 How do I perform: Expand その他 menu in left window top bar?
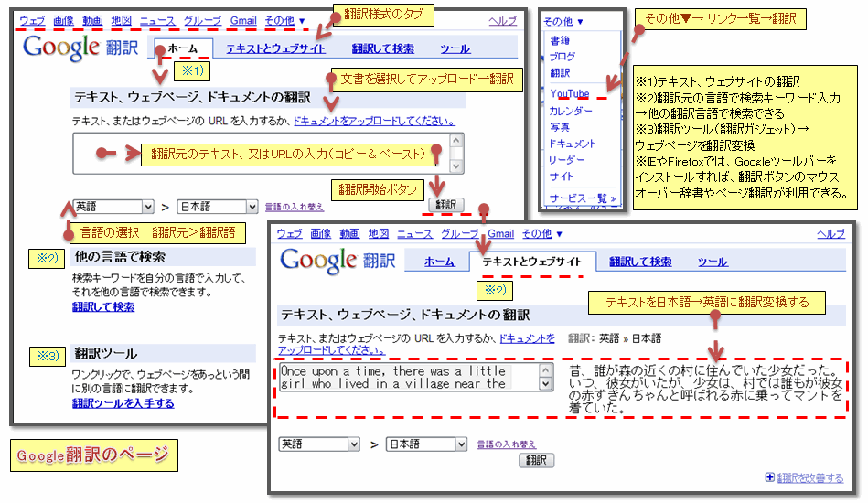coord(284,21)
